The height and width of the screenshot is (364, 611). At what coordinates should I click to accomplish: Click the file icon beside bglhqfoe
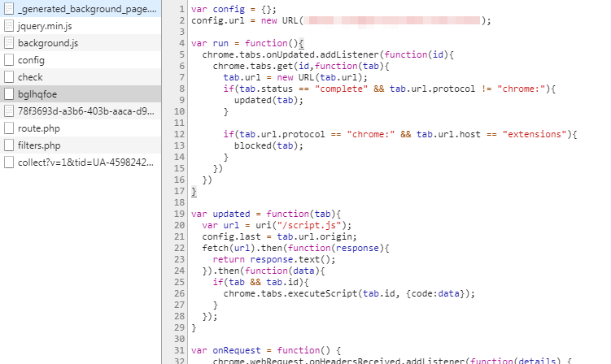[9, 94]
